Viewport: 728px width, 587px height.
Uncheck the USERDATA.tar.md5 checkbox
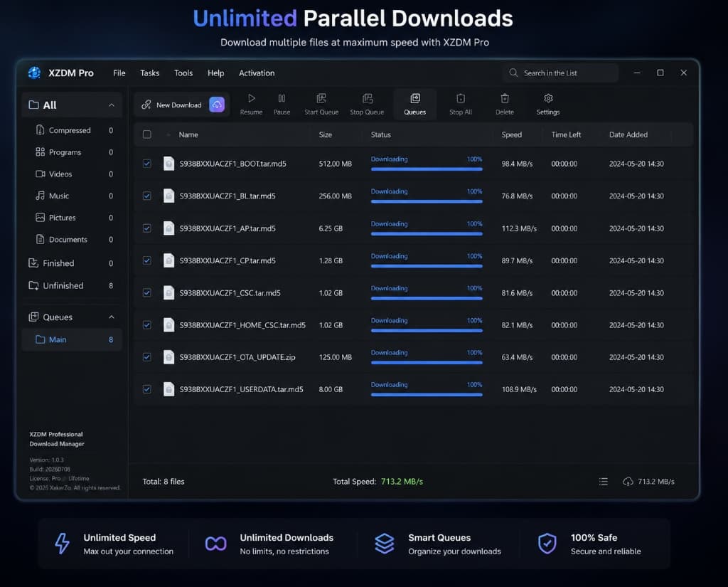[x=146, y=389]
